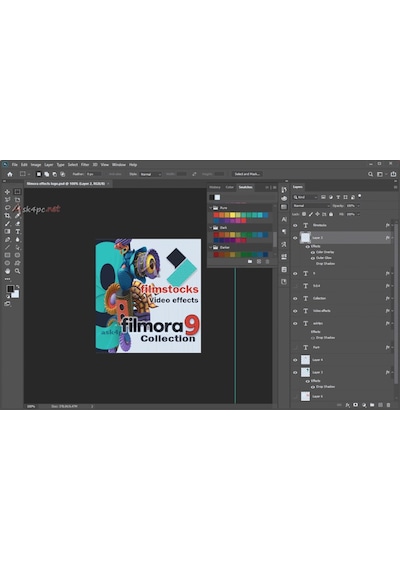Open the Fill value dropdown arrow

(x=358, y=214)
